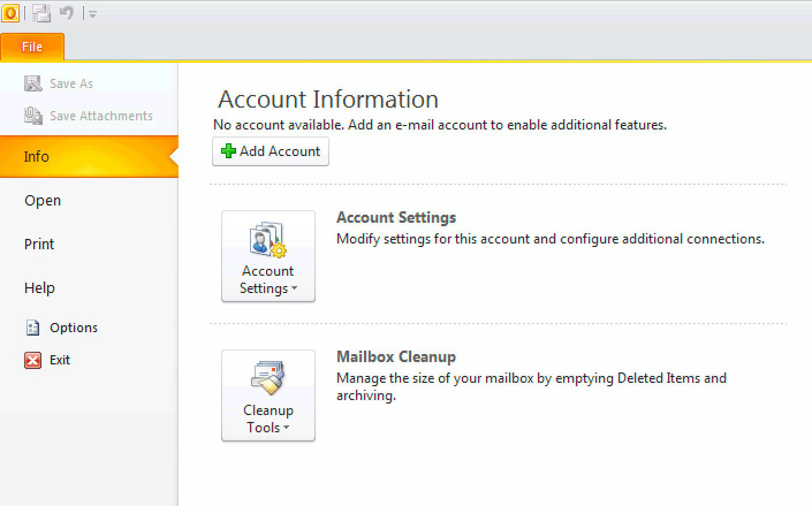Open the File tab

tap(32, 47)
